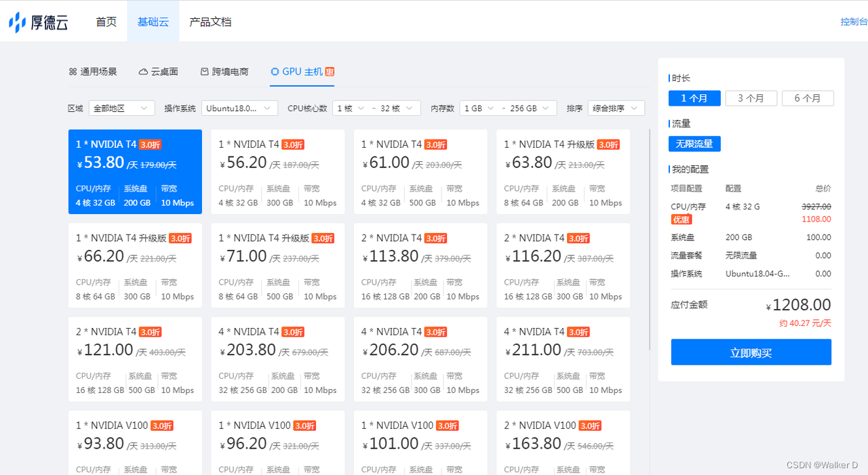This screenshot has width=868, height=475.
Task: Click the 立即购买 button
Action: (751, 352)
